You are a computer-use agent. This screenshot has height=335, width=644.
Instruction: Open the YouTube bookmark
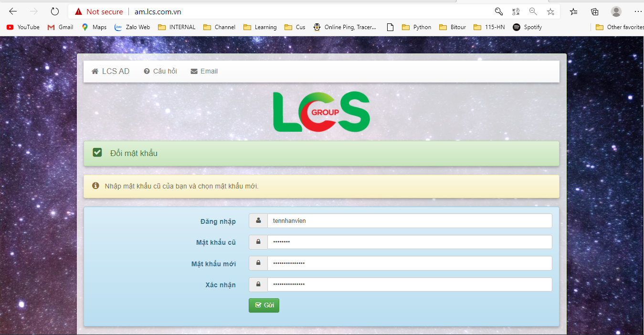[x=23, y=27]
